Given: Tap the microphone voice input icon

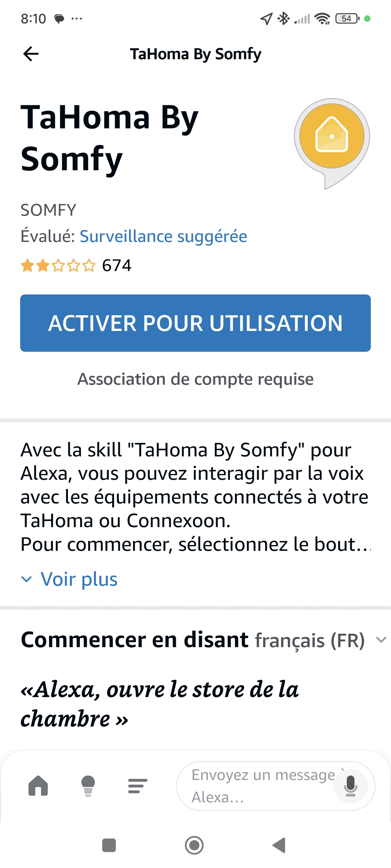Looking at the screenshot, I should (x=350, y=786).
